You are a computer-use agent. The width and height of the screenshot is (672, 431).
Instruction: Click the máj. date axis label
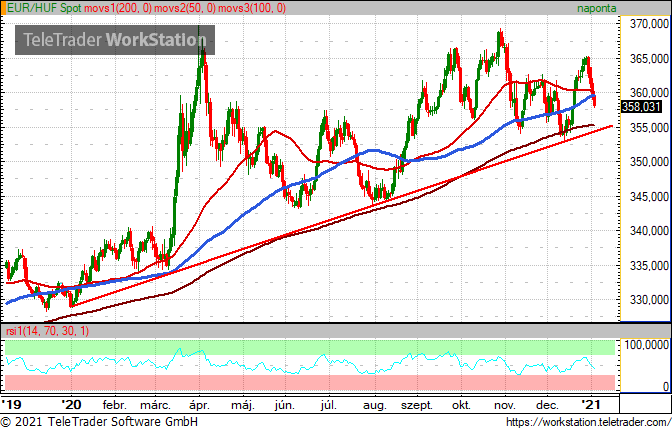tap(243, 405)
